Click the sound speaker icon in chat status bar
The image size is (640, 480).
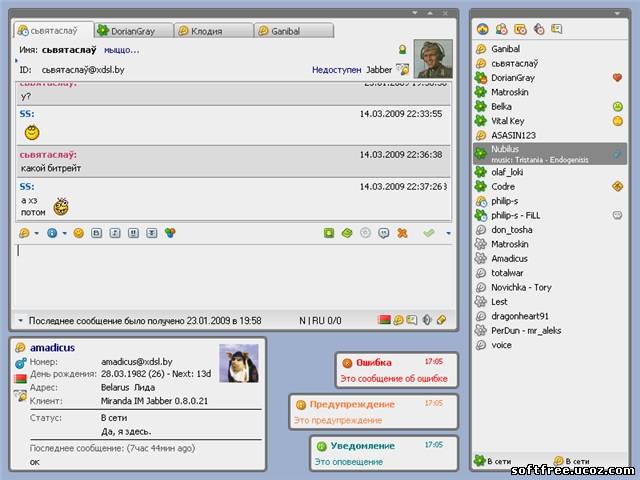tap(427, 320)
